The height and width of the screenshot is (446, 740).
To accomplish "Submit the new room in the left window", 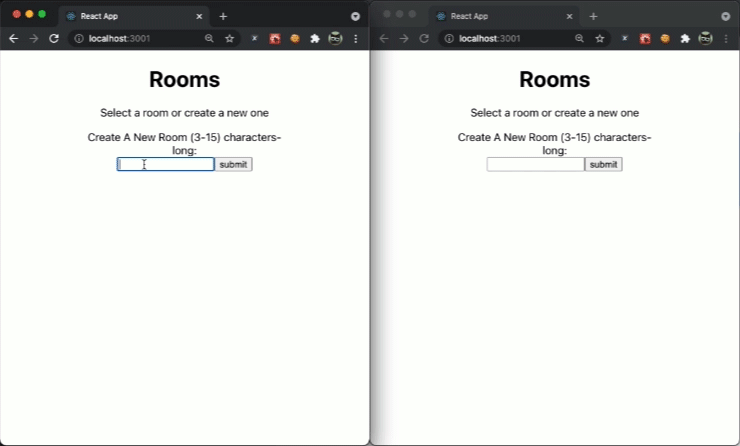I will pyautogui.click(x=234, y=164).
